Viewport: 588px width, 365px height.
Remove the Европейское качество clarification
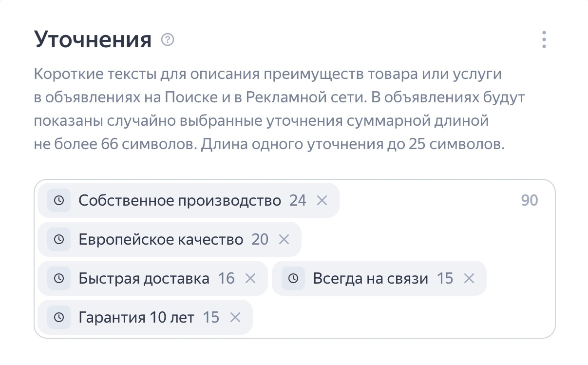[284, 239]
